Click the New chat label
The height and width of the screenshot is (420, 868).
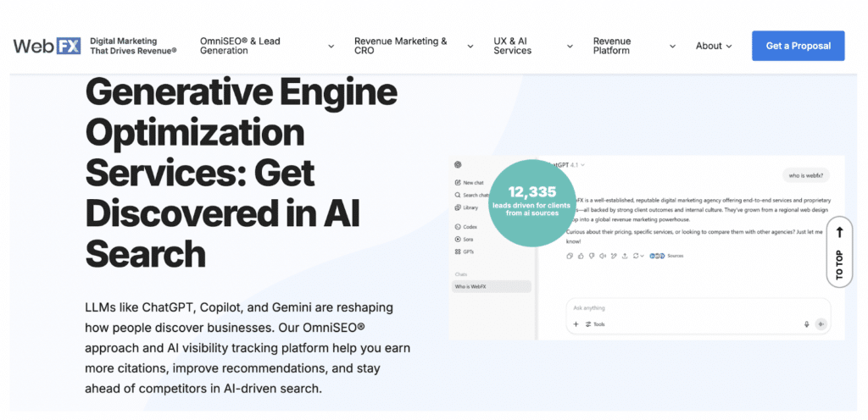473,182
